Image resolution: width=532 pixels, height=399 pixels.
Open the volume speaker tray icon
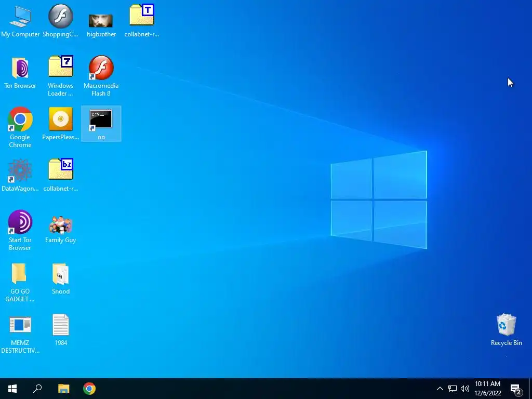465,389
